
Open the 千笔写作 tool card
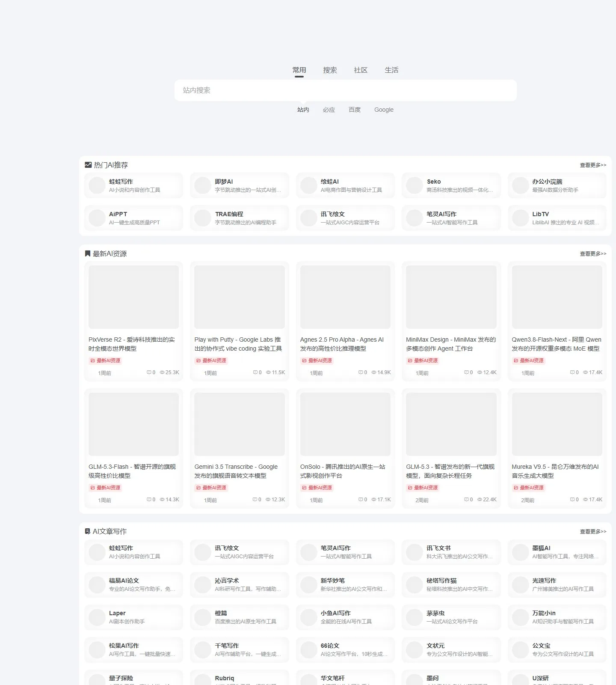coord(240,649)
